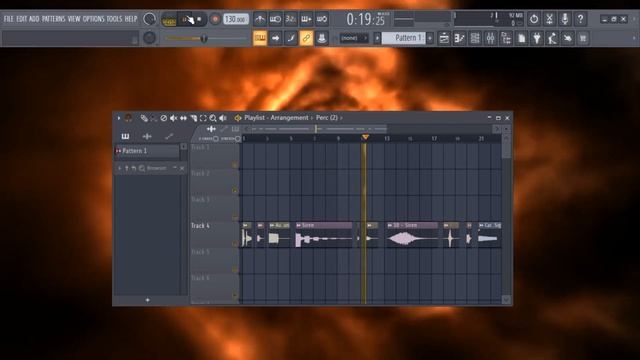Click the plus button next to Pattern 1

coord(430,38)
